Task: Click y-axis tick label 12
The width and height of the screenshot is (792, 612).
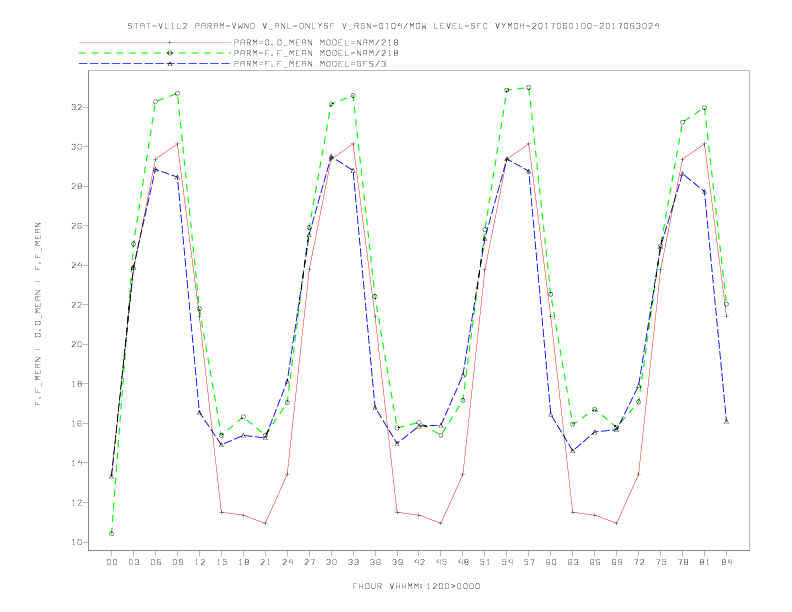Action: (77, 502)
